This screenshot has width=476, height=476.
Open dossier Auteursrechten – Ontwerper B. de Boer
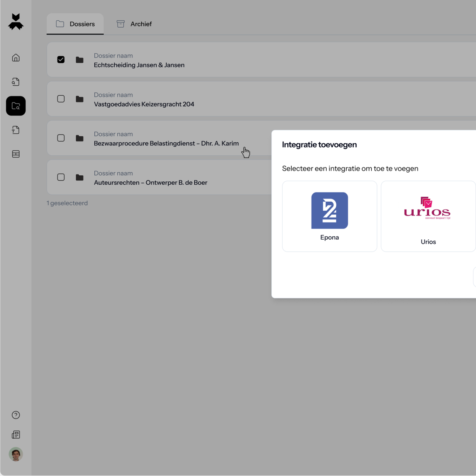[x=151, y=183]
